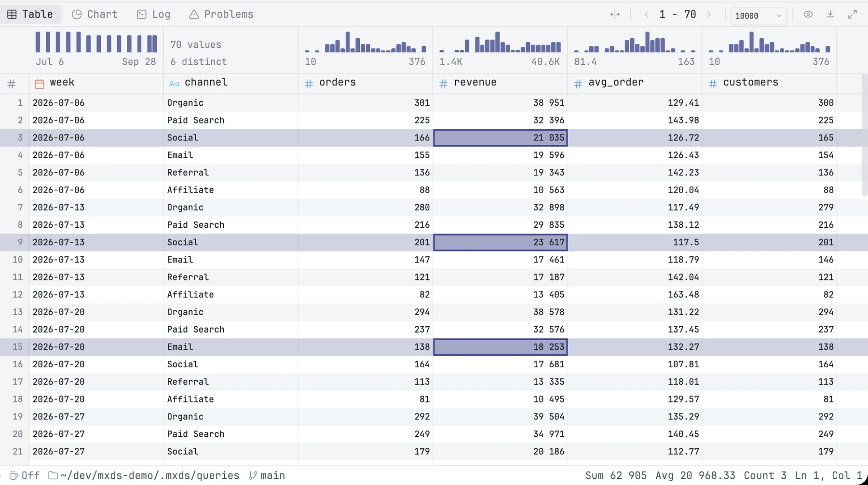This screenshot has height=485, width=868.
Task: Click the week date histogram
Action: point(96,42)
